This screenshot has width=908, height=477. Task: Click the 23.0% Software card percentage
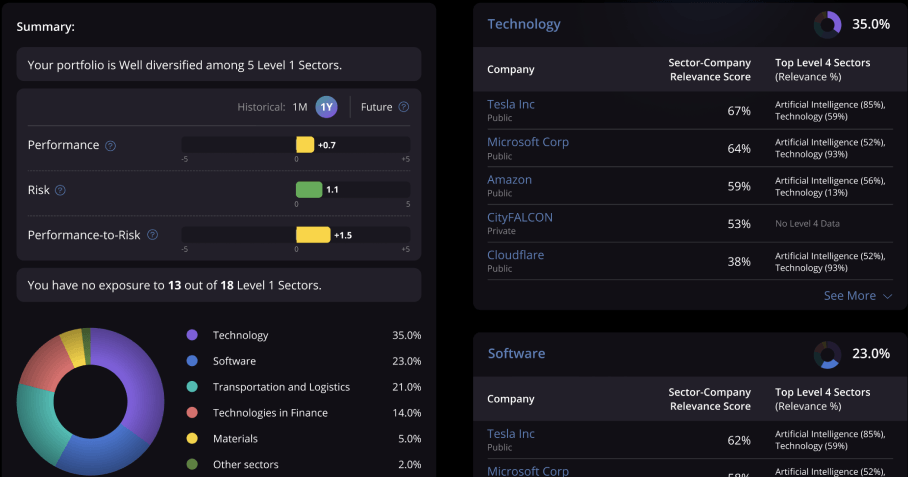click(x=871, y=354)
